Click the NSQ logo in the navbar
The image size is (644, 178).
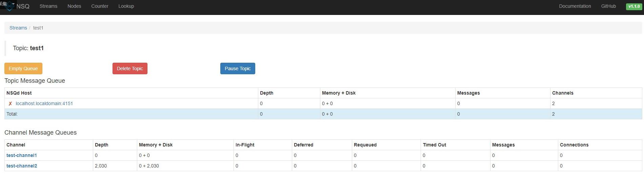point(19,6)
